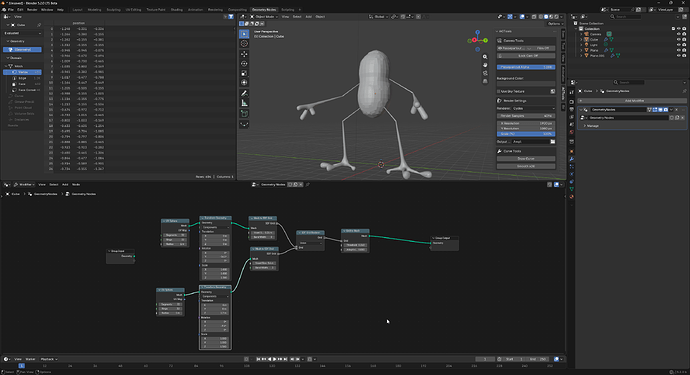
Task: Open the Render menu
Action: (x=32, y=10)
